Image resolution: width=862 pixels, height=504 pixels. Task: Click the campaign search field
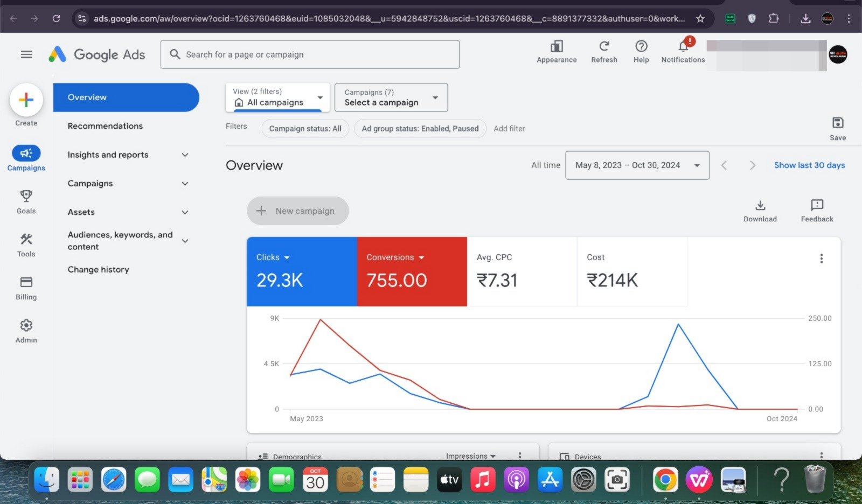tap(310, 54)
